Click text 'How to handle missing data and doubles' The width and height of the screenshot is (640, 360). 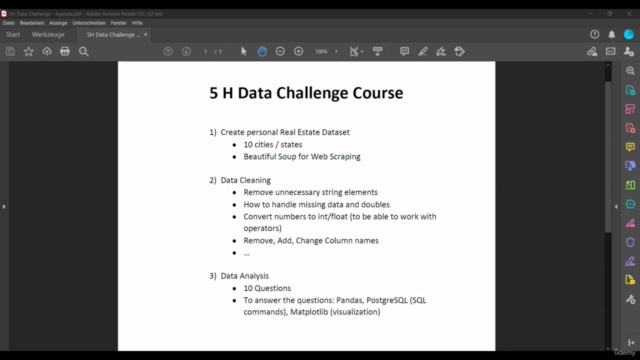point(317,204)
